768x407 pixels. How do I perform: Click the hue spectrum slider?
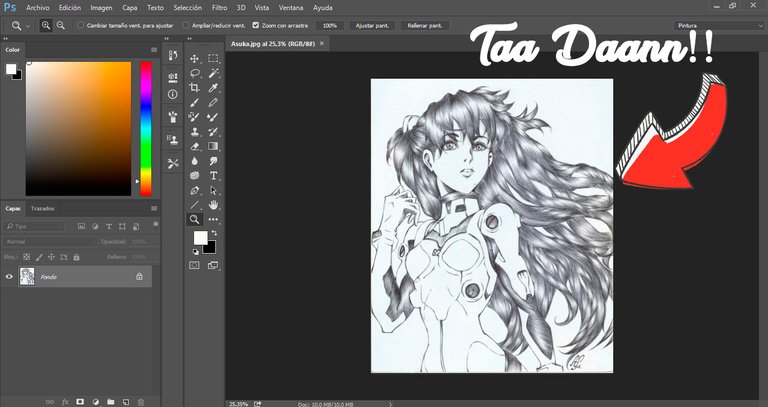(x=146, y=129)
